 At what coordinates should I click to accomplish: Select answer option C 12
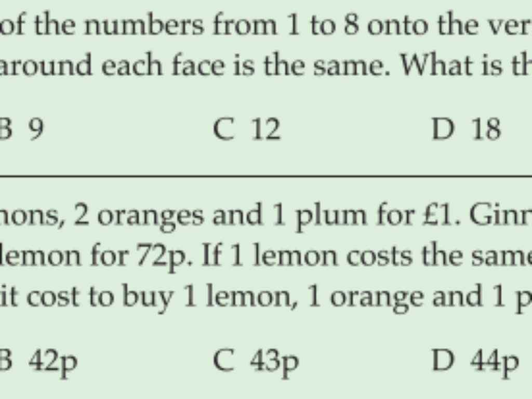pyautogui.click(x=247, y=129)
